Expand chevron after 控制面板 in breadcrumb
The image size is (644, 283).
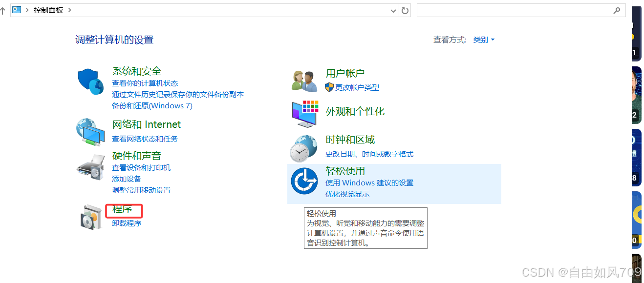(70, 10)
